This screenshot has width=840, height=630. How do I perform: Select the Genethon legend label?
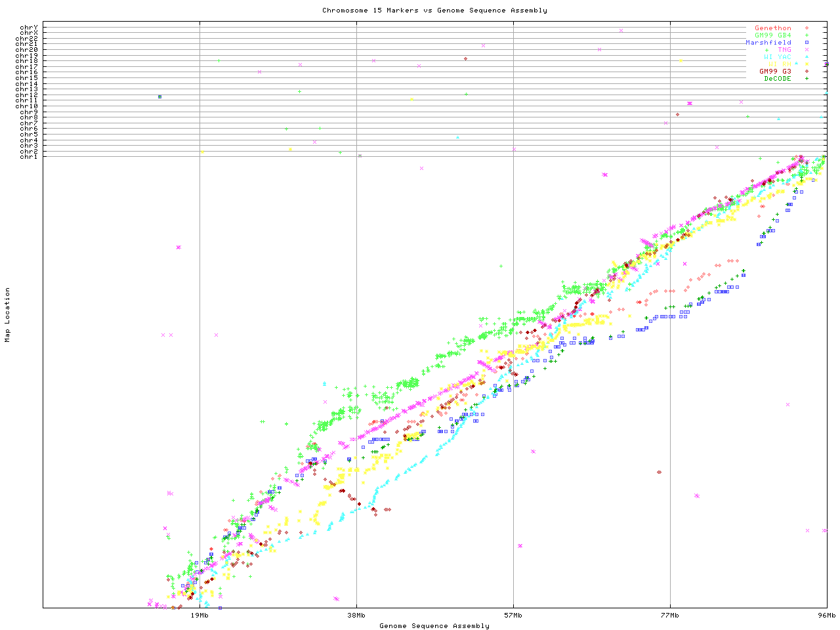coord(772,28)
